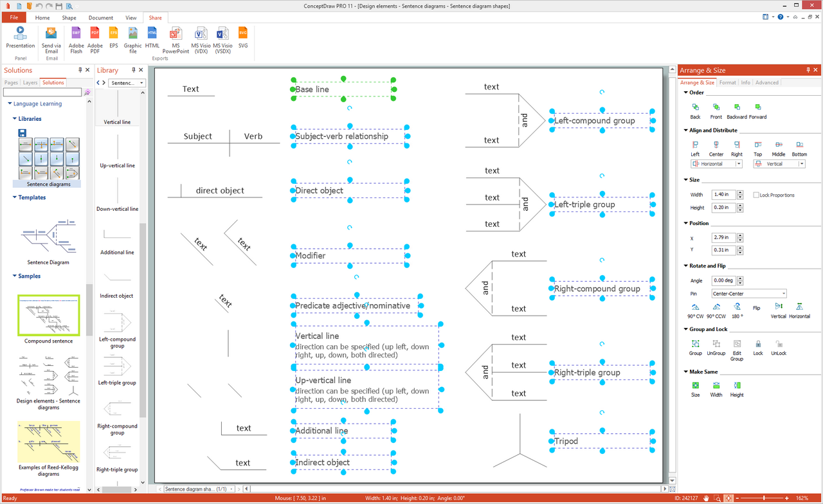The height and width of the screenshot is (504, 823).
Task: Select Indirect object library shape
Action: coord(117,283)
